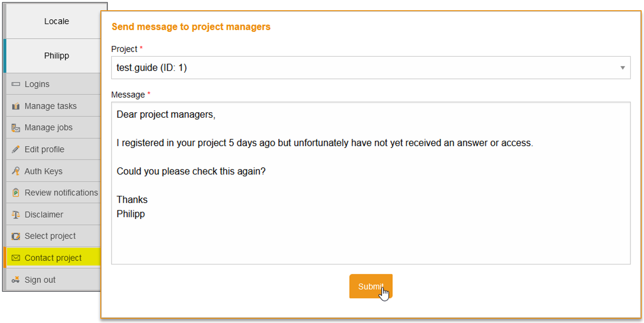Click the Disclaimer scales icon
644x323 pixels.
point(15,214)
